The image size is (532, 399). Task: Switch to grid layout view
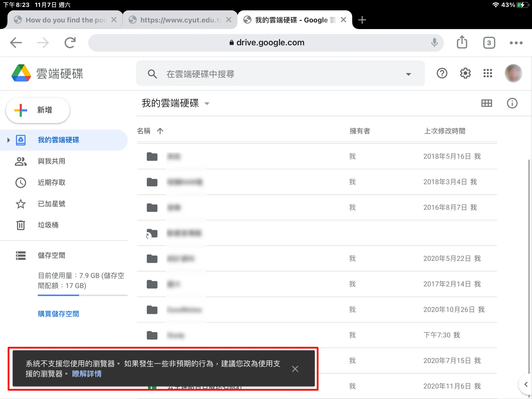(487, 103)
